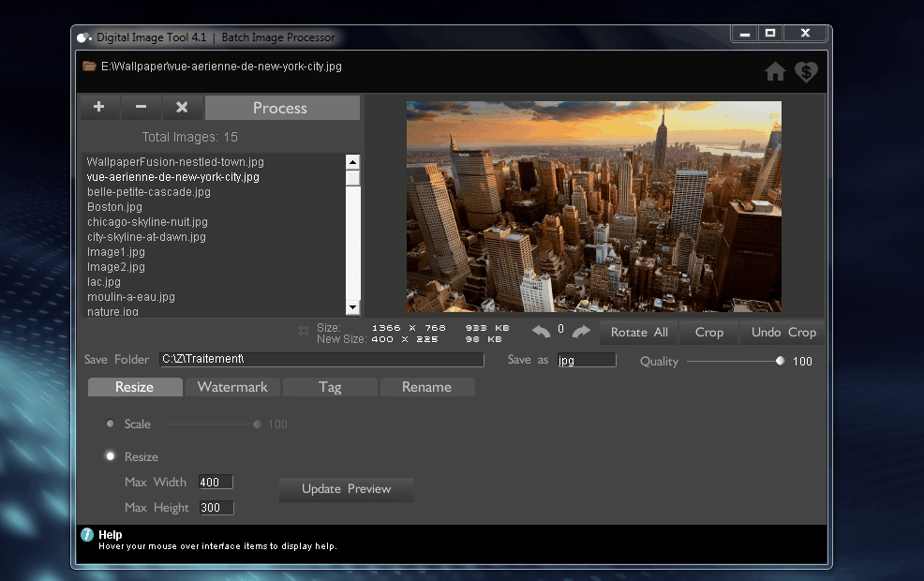Screen dimensions: 924x581
Task: Click the Undo Crop button
Action: 783,333
